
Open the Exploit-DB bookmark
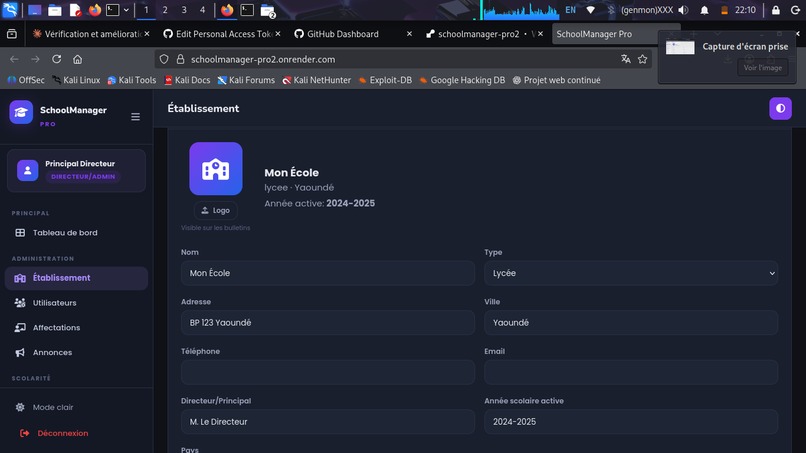pyautogui.click(x=385, y=80)
